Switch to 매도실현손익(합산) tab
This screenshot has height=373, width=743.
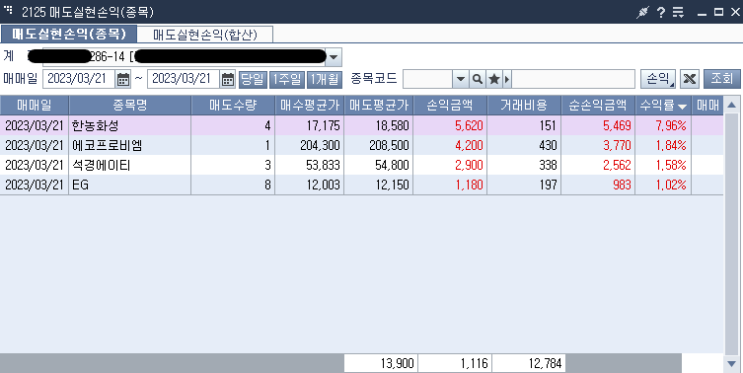205,35
